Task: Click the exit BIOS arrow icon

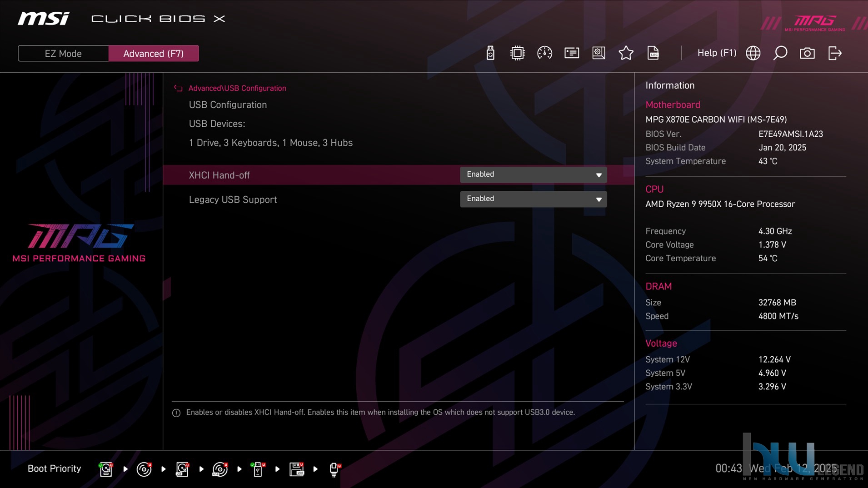Action: pyautogui.click(x=835, y=53)
